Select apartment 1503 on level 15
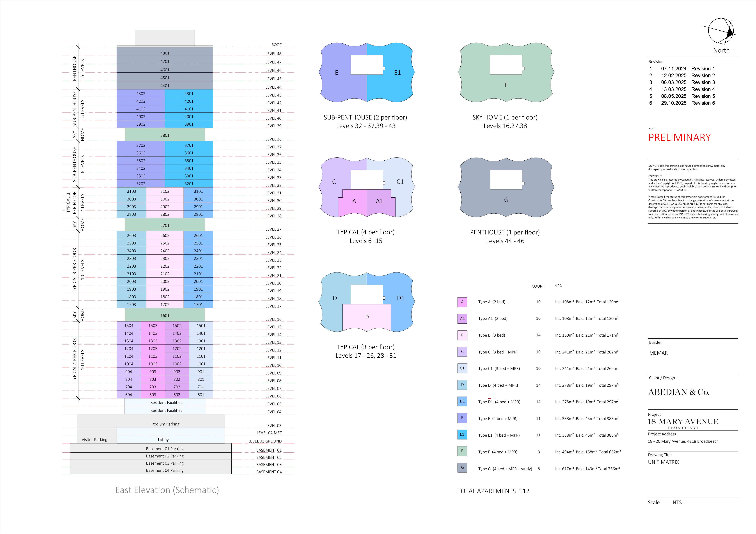The height and width of the screenshot is (534, 756). coord(153,326)
